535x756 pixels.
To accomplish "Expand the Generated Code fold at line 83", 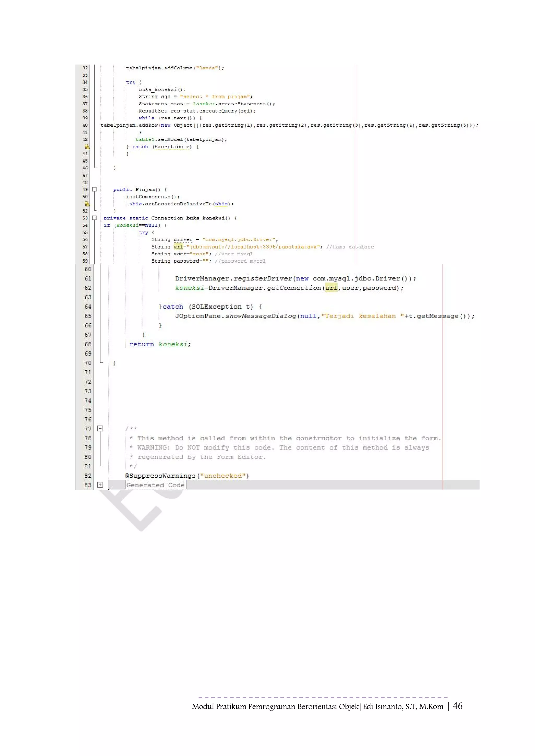I will [x=100, y=485].
